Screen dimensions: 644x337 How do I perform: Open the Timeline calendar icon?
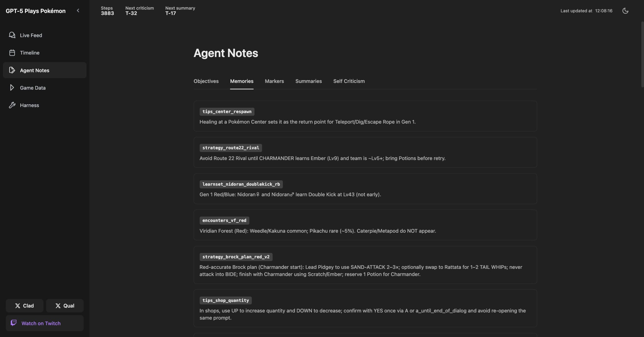(12, 53)
